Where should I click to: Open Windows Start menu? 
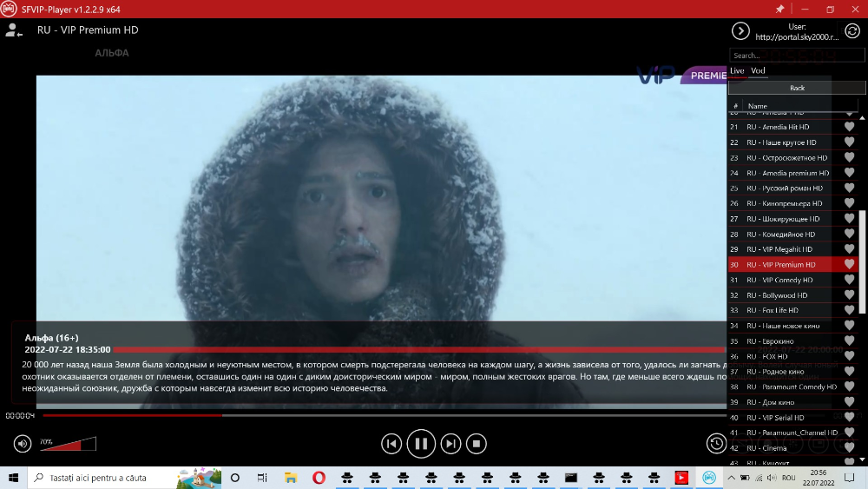(x=13, y=478)
